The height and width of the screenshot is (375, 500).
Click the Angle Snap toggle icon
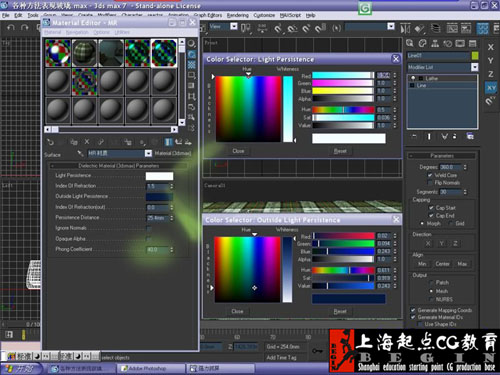[292, 29]
